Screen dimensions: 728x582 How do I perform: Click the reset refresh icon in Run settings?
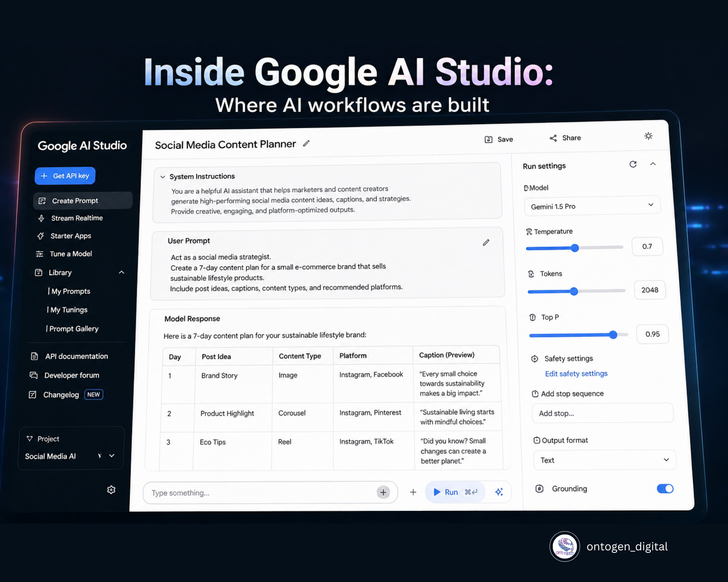633,164
